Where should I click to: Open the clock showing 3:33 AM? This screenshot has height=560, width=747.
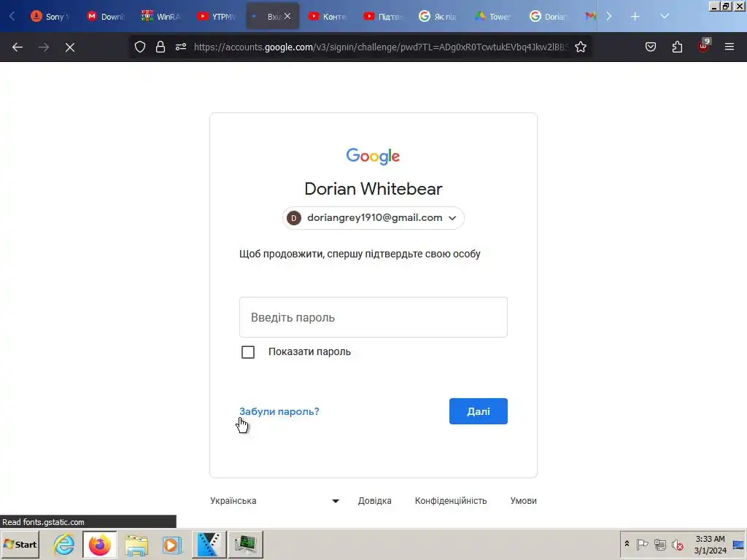coord(711,544)
